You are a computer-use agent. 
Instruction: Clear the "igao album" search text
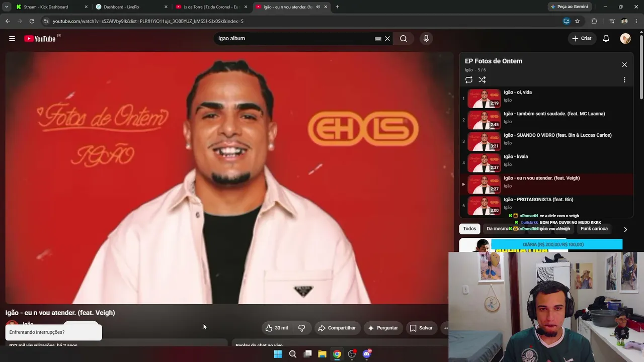[x=387, y=39]
